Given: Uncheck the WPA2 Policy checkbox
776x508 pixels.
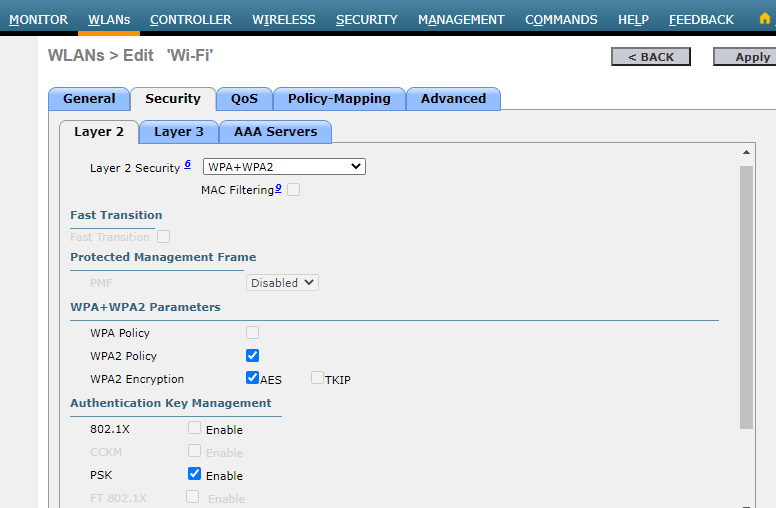Looking at the screenshot, I should pyautogui.click(x=253, y=356).
